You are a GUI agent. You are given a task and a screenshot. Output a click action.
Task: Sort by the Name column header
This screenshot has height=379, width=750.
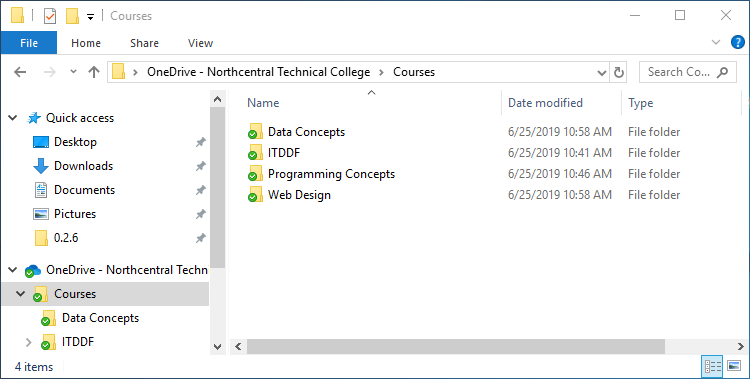pyautogui.click(x=263, y=103)
